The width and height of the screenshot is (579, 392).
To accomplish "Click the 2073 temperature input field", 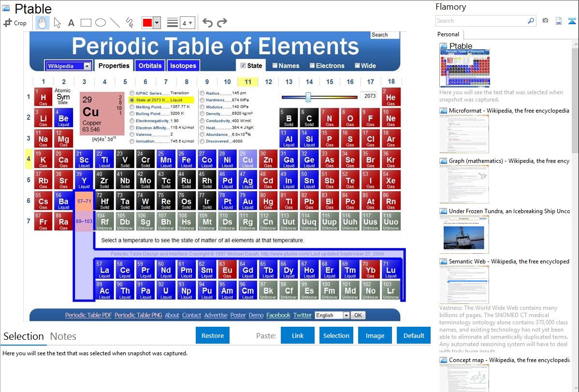I will click(370, 96).
